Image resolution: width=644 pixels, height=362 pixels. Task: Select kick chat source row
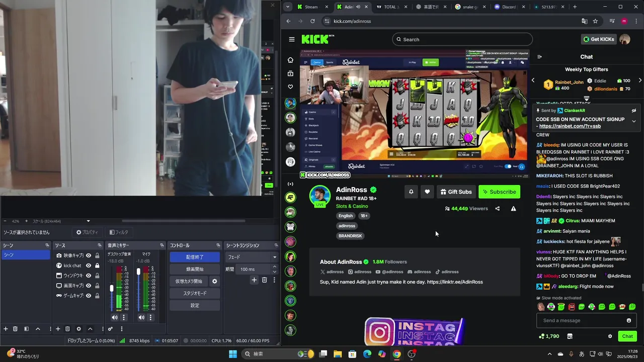point(78,265)
